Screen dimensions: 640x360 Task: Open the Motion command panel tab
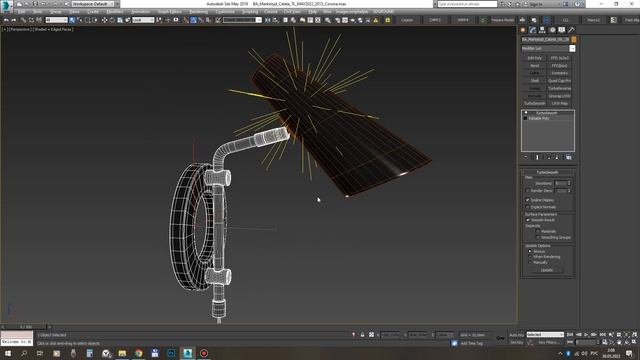(552, 30)
